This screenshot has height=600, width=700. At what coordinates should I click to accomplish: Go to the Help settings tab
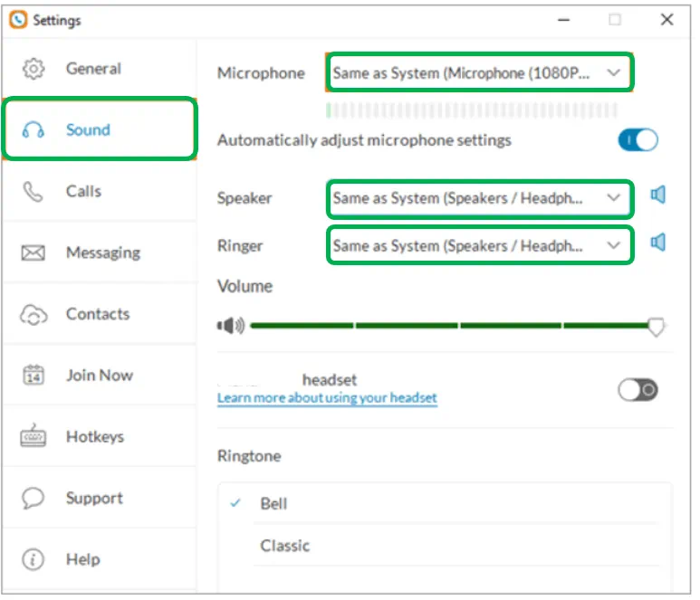[82, 559]
